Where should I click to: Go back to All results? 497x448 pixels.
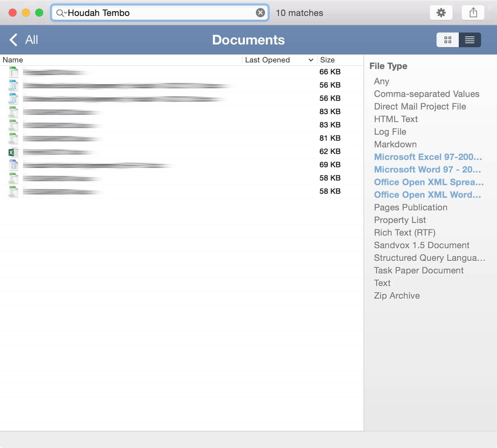[24, 40]
